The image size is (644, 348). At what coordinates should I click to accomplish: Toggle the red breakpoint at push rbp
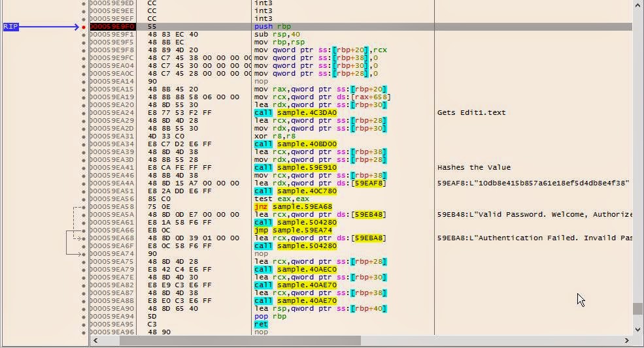84,27
